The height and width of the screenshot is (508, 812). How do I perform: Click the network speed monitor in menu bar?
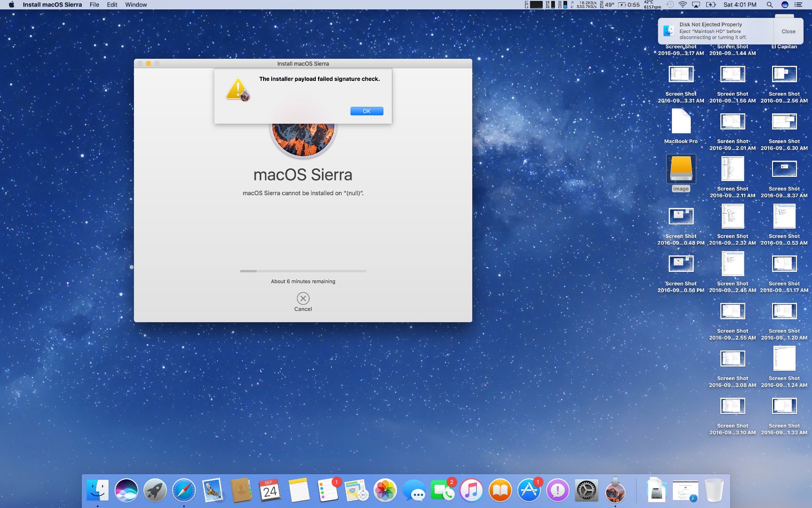click(x=585, y=5)
